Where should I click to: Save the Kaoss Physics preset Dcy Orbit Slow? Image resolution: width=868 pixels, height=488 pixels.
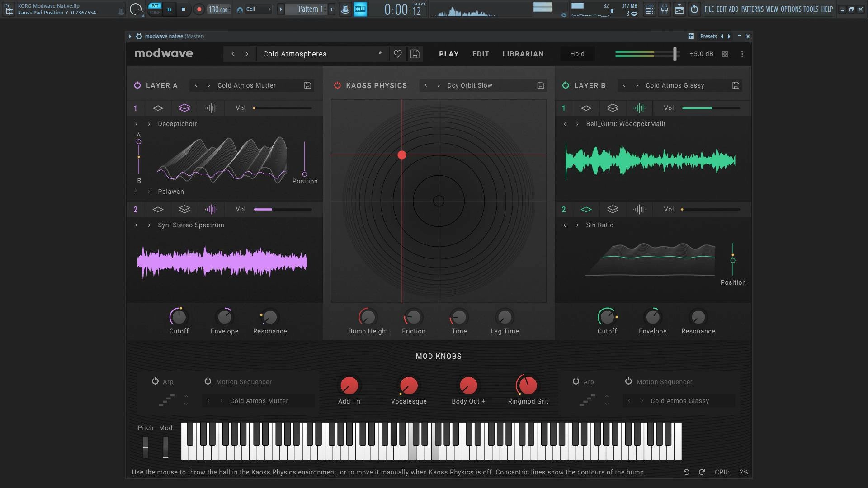[x=540, y=85]
